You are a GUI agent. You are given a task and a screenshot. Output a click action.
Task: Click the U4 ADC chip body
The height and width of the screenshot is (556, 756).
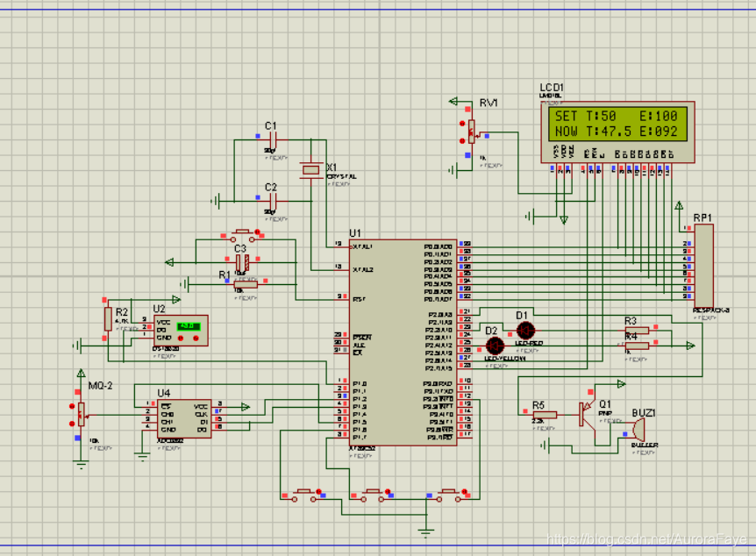click(x=183, y=418)
